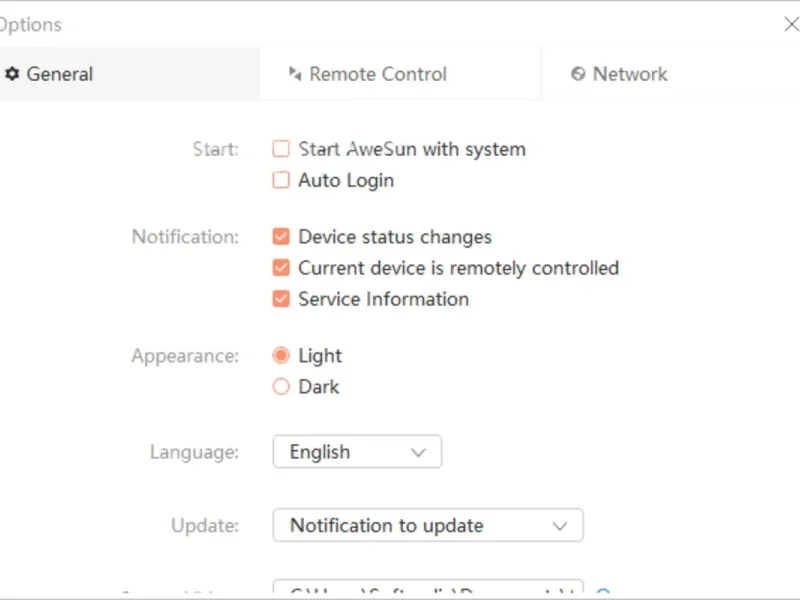Screen dimensions: 800x600
Task: Click the General tab gear icon
Action: [12, 74]
